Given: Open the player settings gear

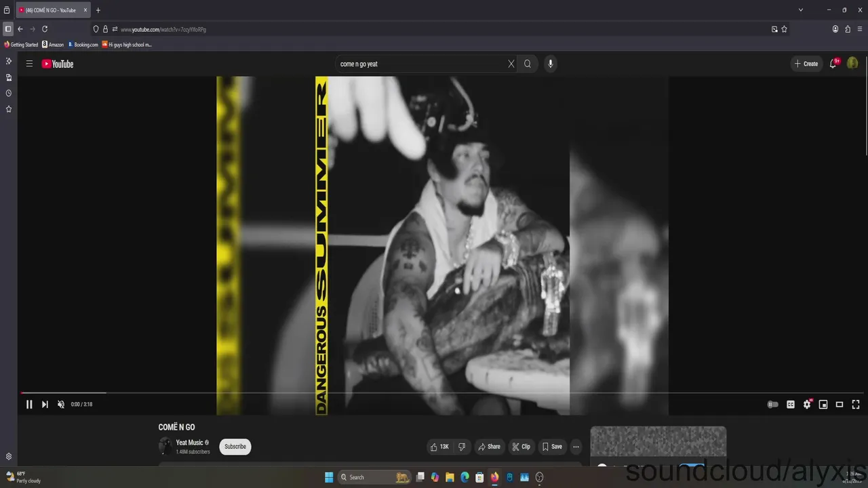Looking at the screenshot, I should pos(807,405).
